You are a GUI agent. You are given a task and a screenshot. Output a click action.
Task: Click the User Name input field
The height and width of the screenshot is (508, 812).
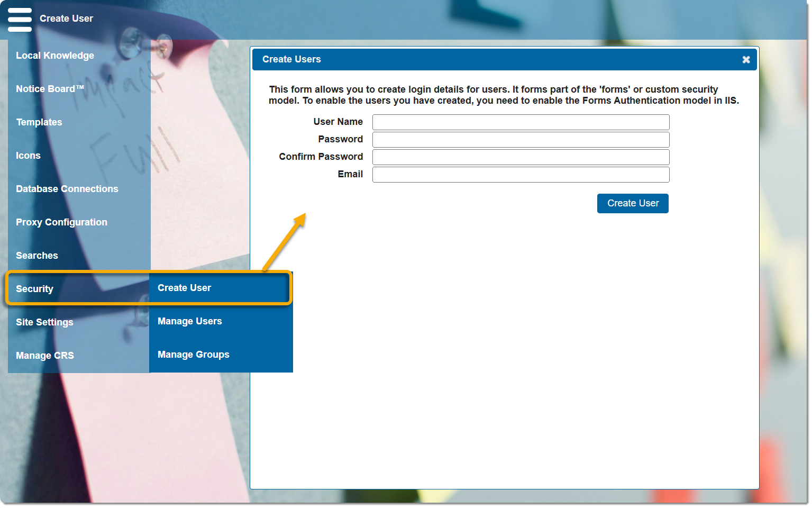tap(521, 122)
